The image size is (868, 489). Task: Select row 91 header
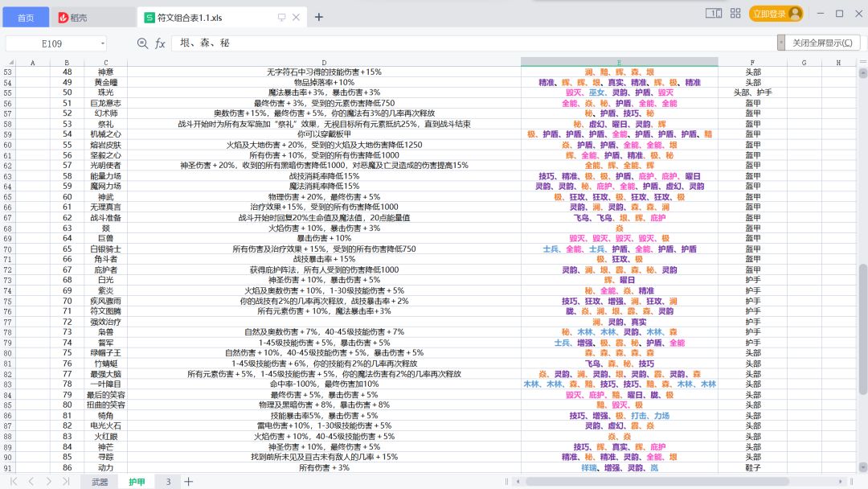(x=8, y=468)
